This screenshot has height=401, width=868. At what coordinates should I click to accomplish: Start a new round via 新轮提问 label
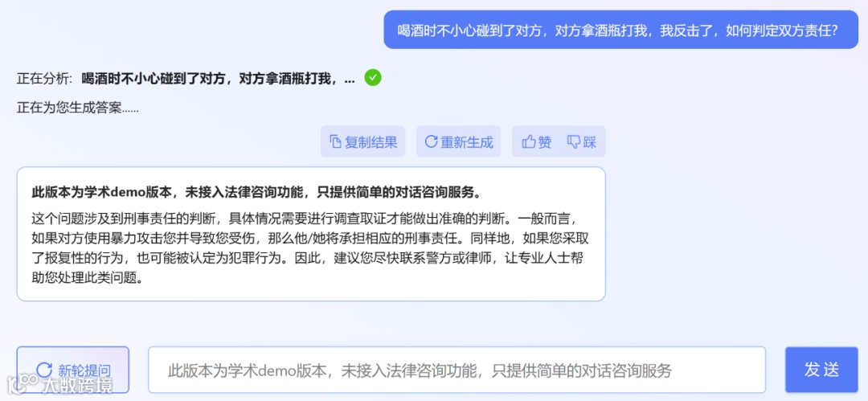coord(84,370)
